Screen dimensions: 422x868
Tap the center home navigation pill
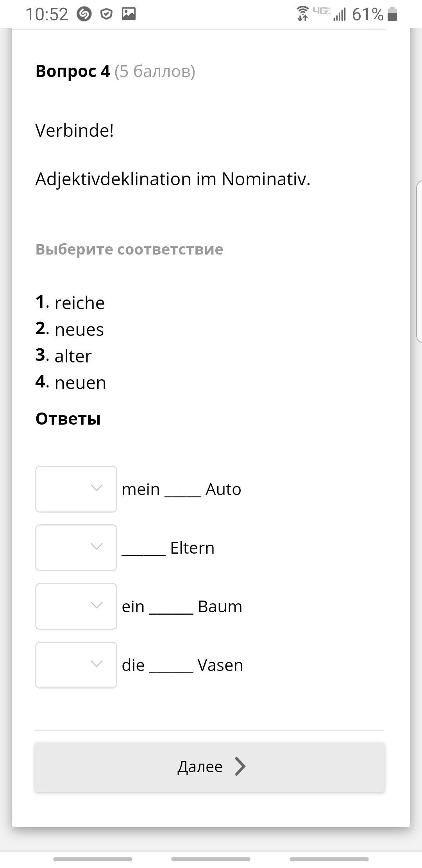tap(211, 859)
